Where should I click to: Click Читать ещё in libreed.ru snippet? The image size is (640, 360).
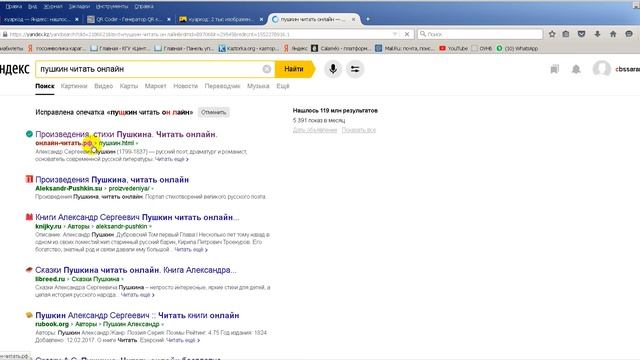click(138, 295)
